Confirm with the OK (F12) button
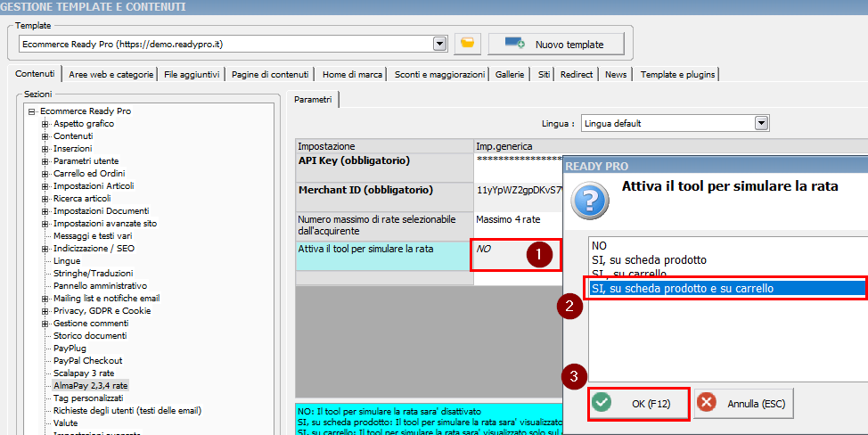The width and height of the screenshot is (868, 435). click(x=639, y=404)
